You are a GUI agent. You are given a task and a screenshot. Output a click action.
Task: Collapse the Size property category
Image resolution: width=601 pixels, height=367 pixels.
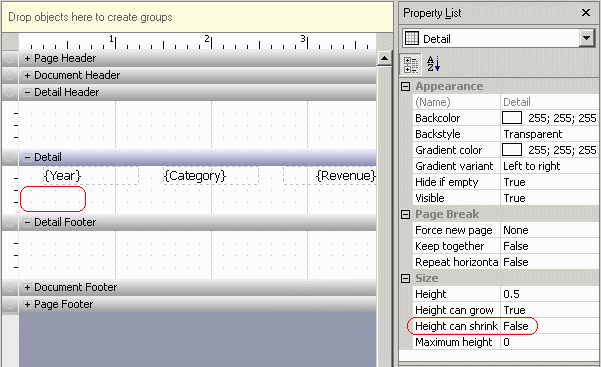tap(406, 278)
